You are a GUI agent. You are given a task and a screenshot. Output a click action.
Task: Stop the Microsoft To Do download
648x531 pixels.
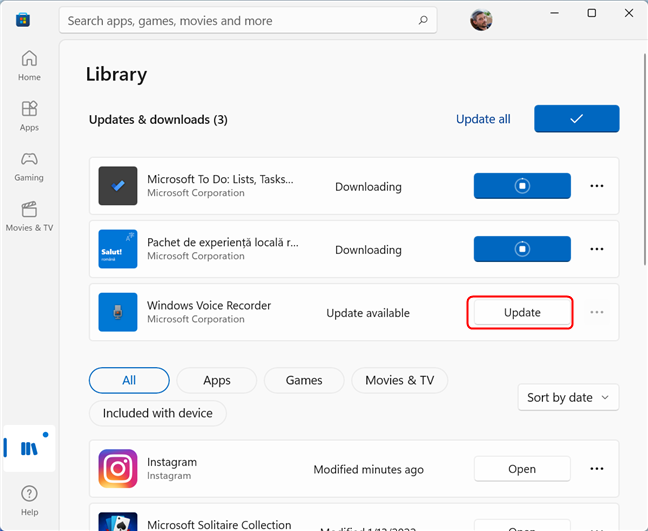[x=522, y=186]
